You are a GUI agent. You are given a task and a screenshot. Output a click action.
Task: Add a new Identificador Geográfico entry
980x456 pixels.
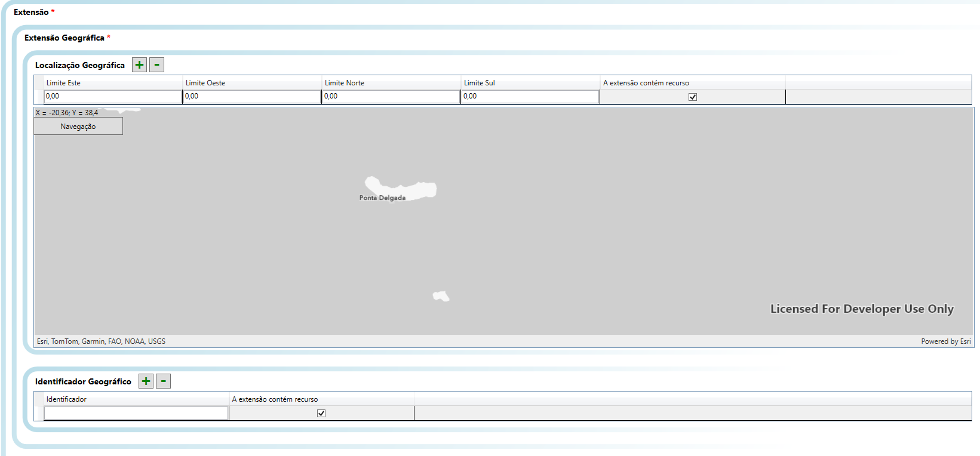(146, 381)
